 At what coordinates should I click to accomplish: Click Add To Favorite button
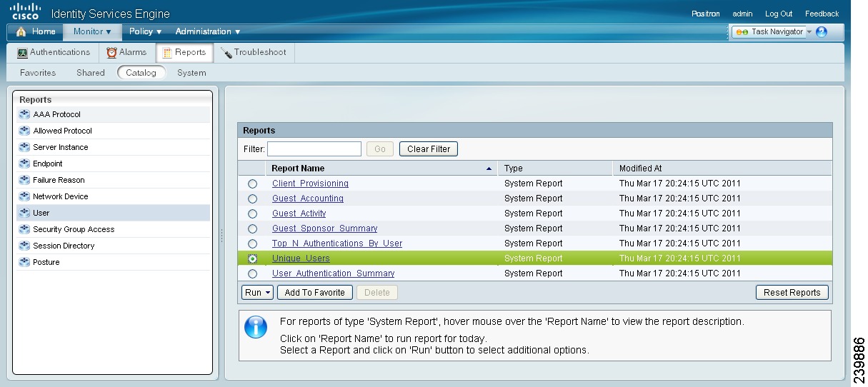314,293
